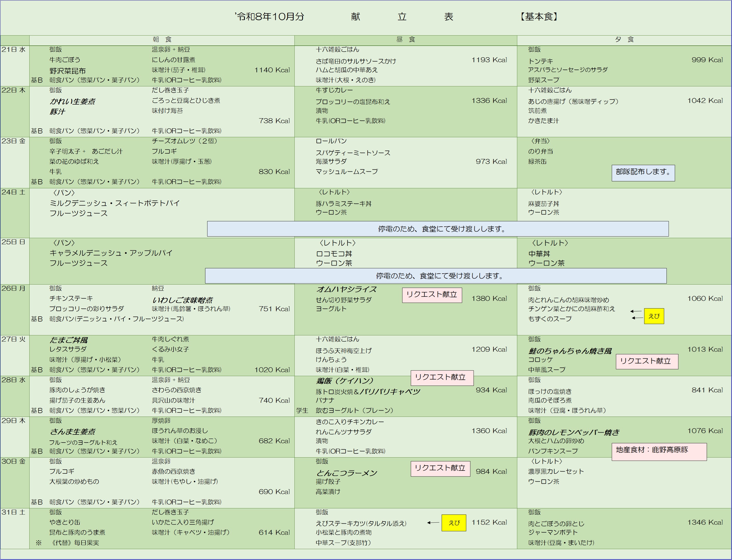
Task: Click 'キャラメルデニッシュ・アップルパイ' on the 25日
Action: tap(111, 253)
